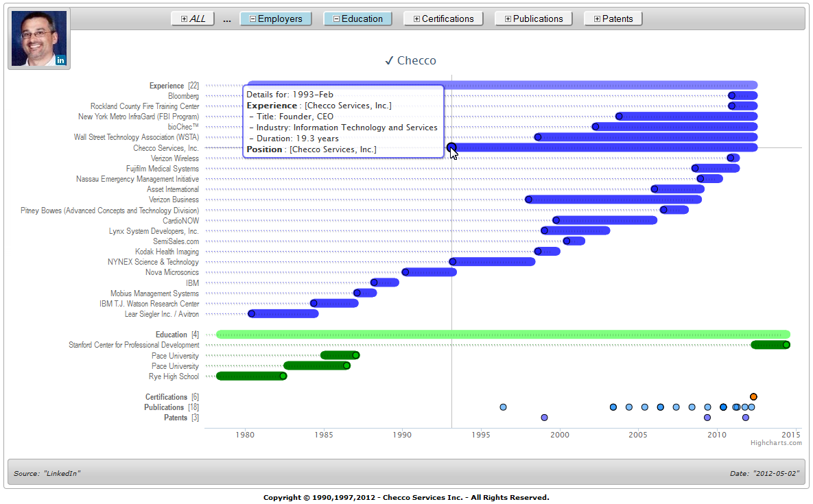Select the Wall Street Technology Association start marker
Screen dimensions: 813x504
538,137
